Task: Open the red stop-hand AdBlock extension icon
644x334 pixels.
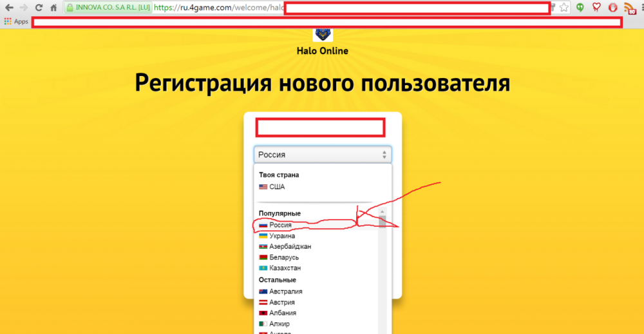Action: pos(613,7)
